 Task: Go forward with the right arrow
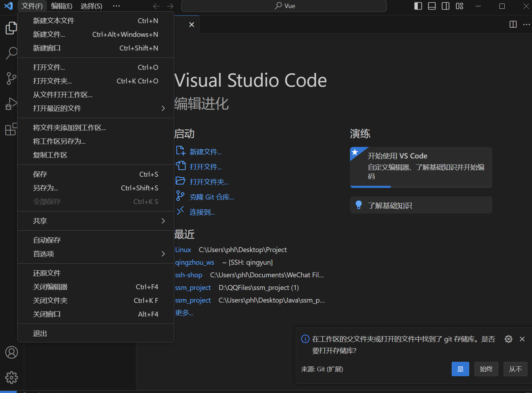170,6
